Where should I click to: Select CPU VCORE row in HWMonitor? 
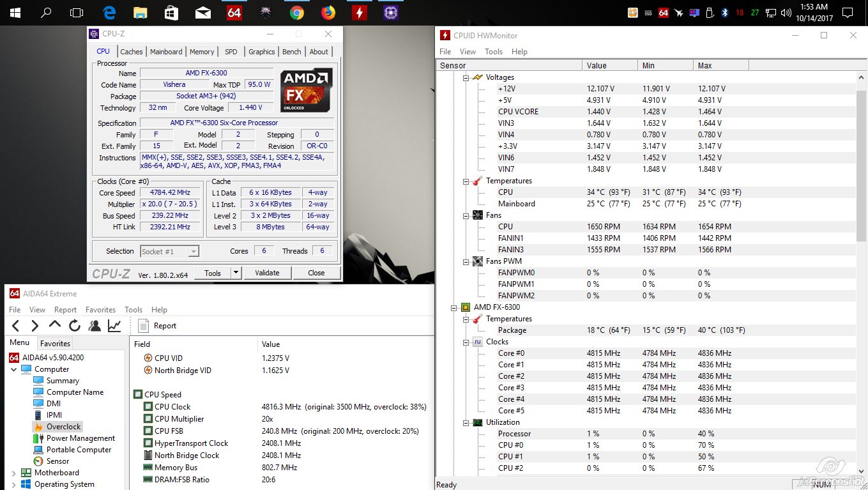pyautogui.click(x=646, y=112)
